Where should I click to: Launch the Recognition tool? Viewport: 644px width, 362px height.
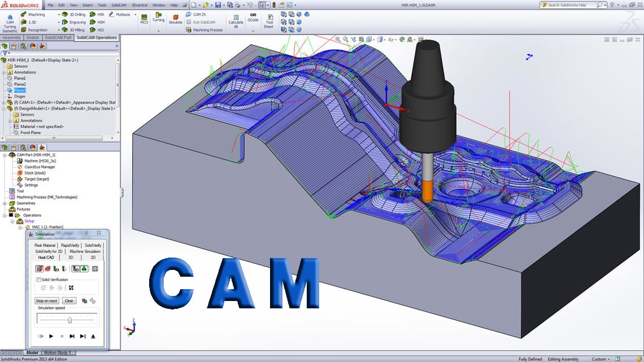pos(34,30)
